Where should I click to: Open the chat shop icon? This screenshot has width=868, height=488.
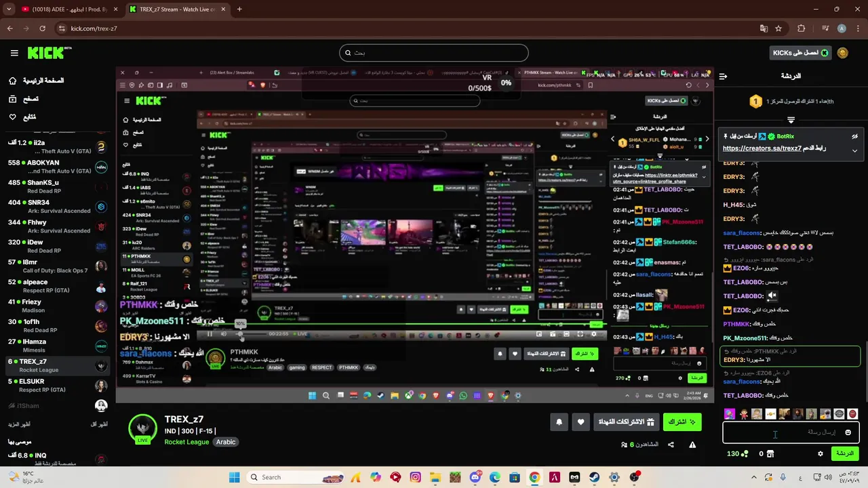(770, 453)
